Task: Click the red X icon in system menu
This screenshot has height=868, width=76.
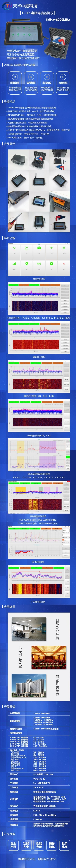Action: point(64,264)
